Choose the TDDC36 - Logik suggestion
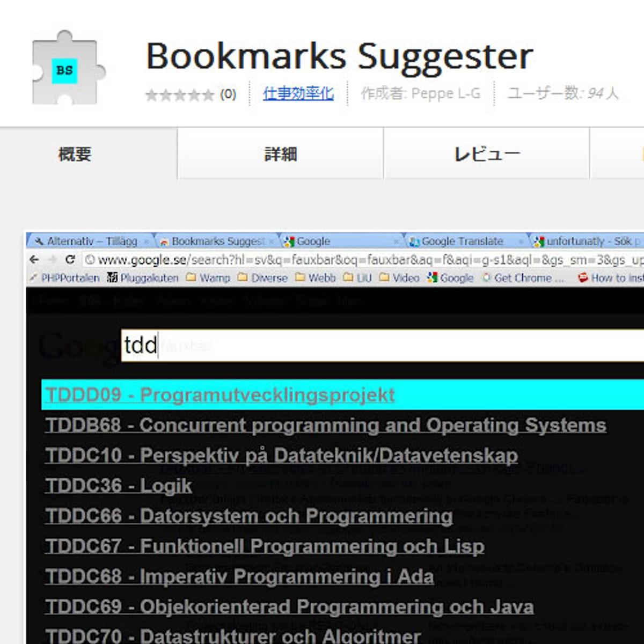 (119, 486)
